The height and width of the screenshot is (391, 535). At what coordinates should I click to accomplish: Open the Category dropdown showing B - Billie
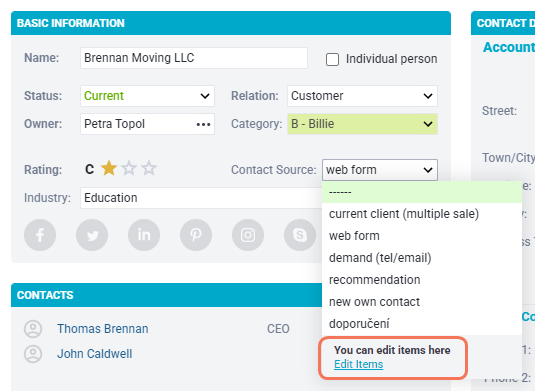point(362,124)
